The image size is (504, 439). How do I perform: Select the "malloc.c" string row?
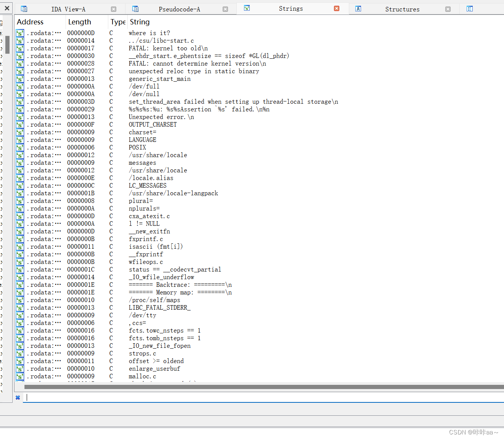point(142,376)
